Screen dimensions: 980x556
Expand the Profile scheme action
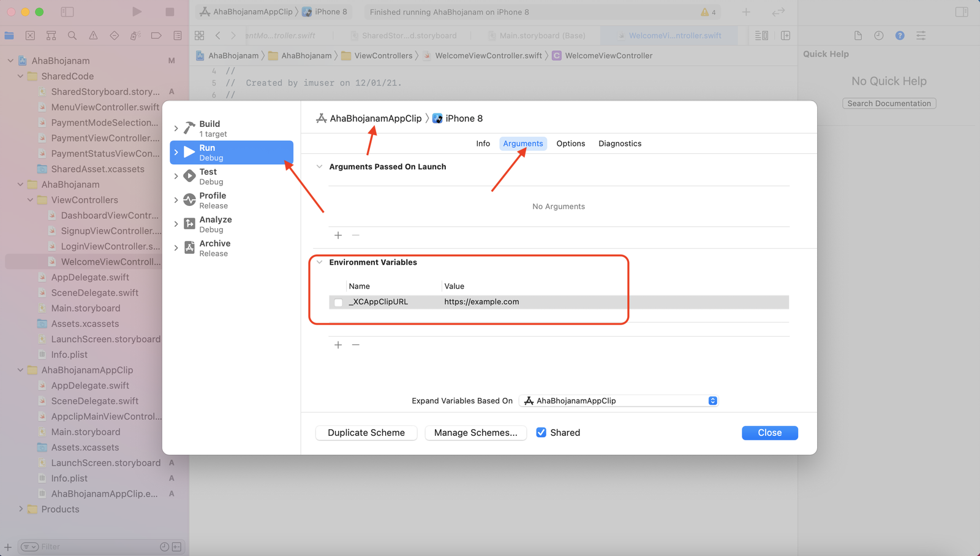(176, 200)
